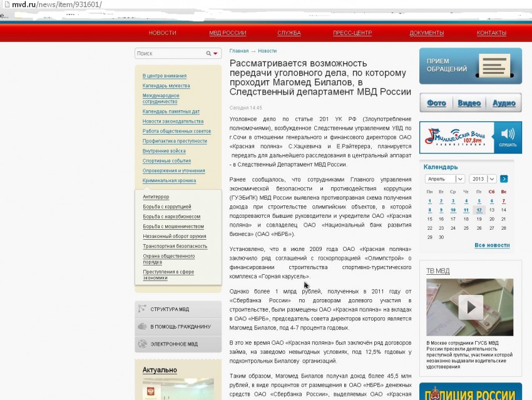
Task: Expand the year dropdown showing 2013
Action: point(482,179)
